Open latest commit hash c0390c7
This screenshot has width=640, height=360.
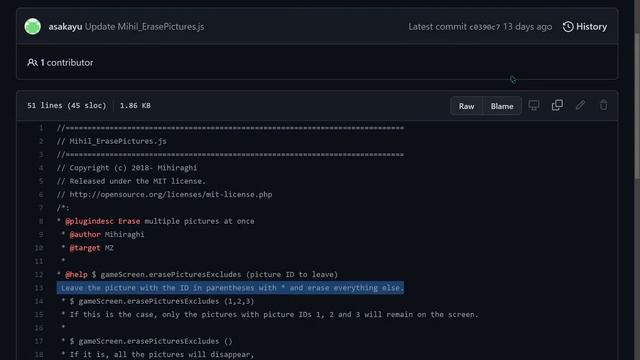pos(484,27)
